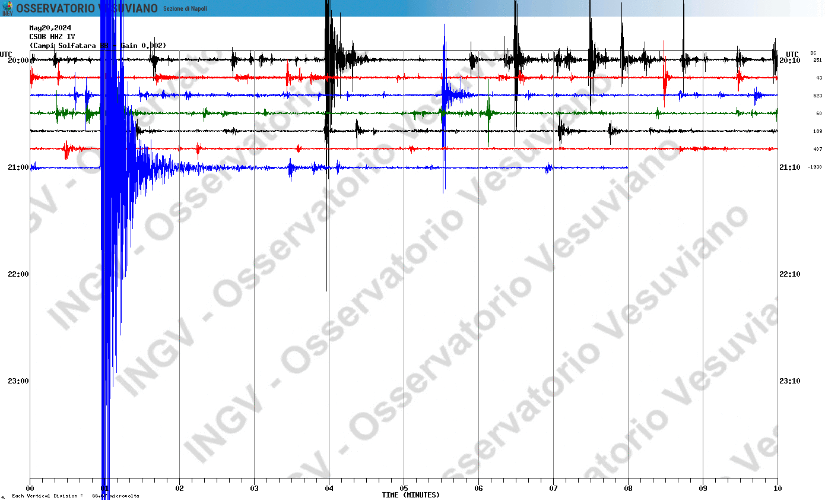Click the 08 minute axis label
825x504 pixels.
click(x=628, y=489)
